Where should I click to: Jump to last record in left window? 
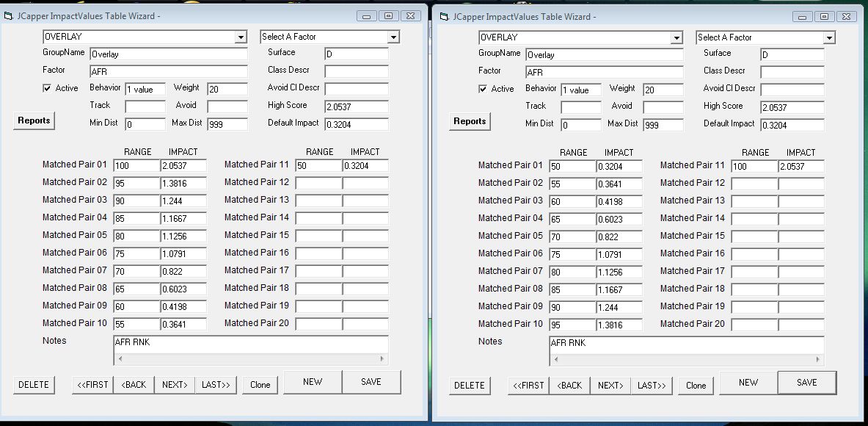pos(216,385)
